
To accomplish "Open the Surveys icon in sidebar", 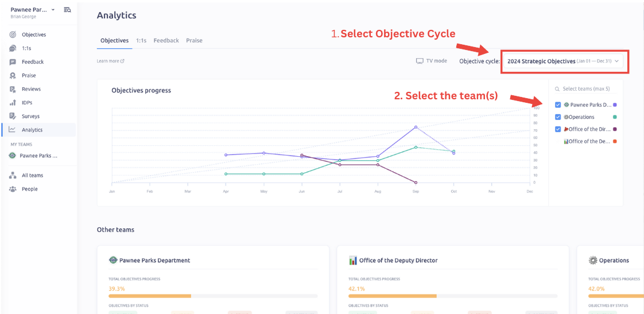I will 13,117.
